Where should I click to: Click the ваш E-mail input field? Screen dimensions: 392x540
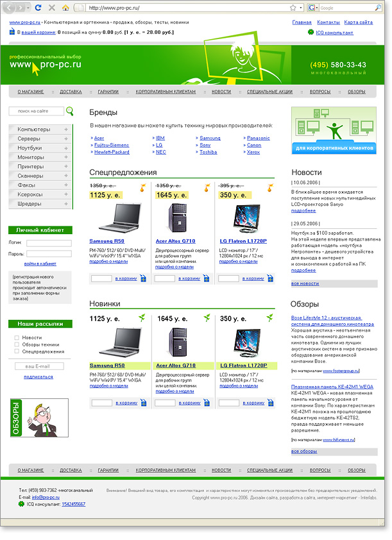pyautogui.click(x=39, y=366)
